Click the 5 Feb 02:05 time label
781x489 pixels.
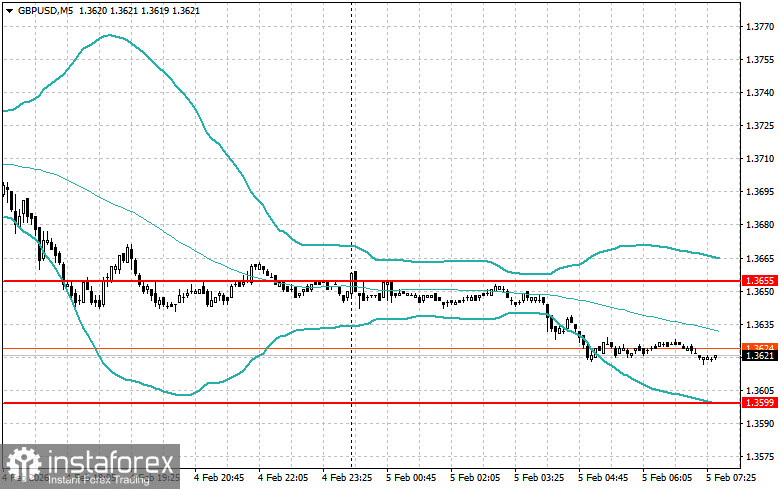tap(475, 478)
